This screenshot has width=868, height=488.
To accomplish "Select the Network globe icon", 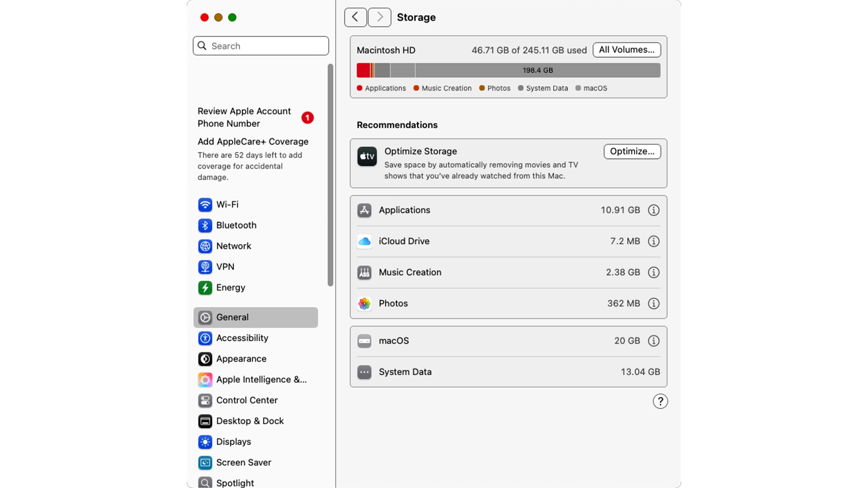I will 205,246.
